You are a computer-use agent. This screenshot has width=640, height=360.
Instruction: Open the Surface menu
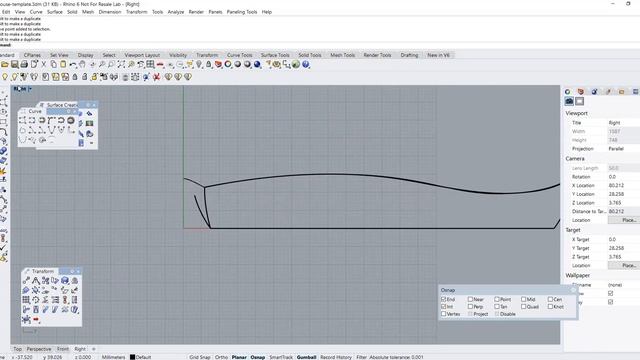pyautogui.click(x=55, y=12)
